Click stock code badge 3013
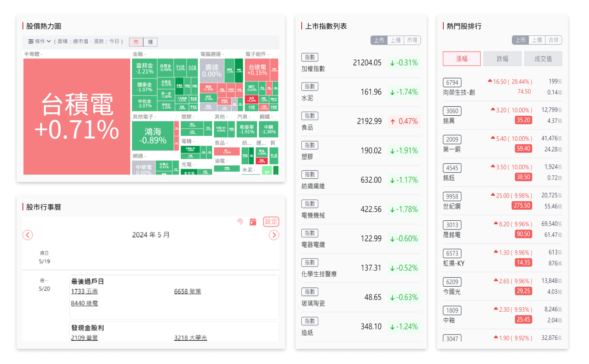Viewport: 589px width, 364px height. 452,225
